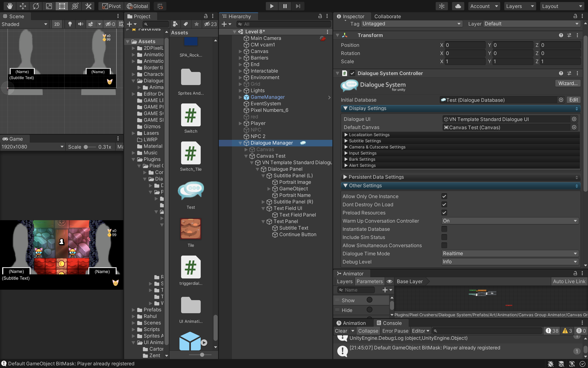Open the 1920x1080 resolution dropdown
588x368 pixels.
tap(32, 147)
